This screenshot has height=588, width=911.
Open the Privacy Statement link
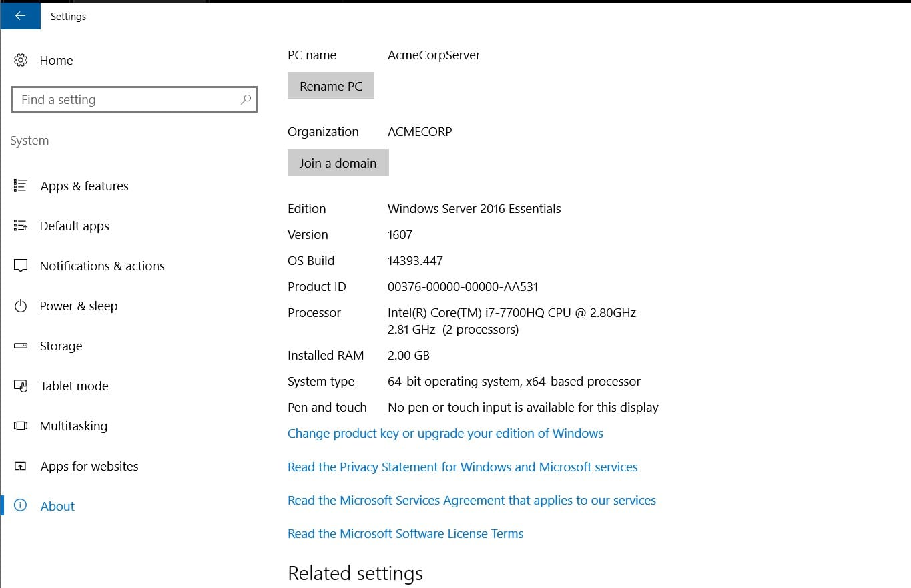point(463,467)
